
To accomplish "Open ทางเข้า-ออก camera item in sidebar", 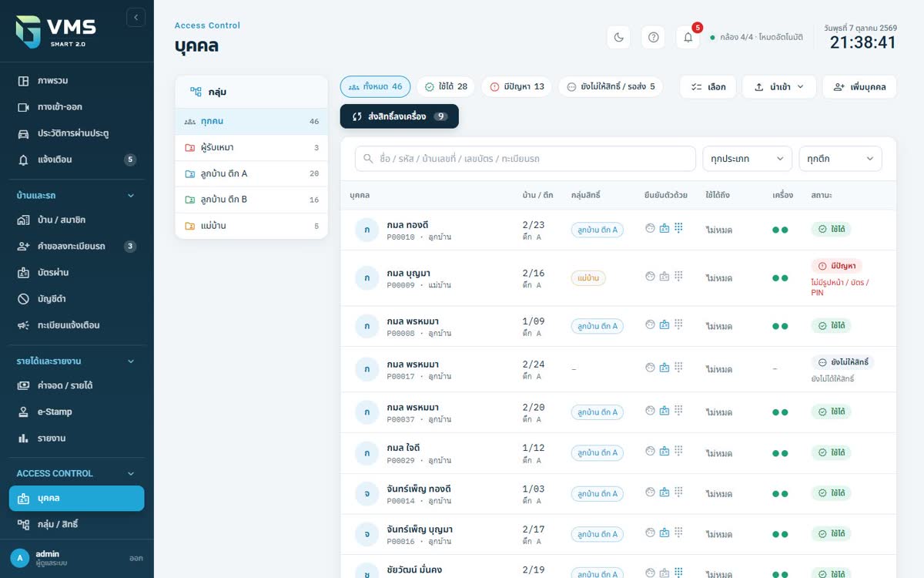I will point(76,107).
